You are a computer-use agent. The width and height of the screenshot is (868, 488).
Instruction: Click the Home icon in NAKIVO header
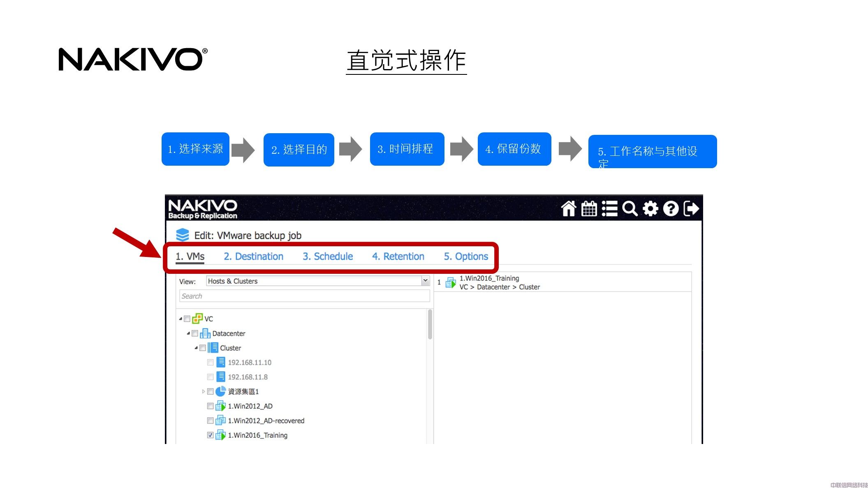click(568, 208)
